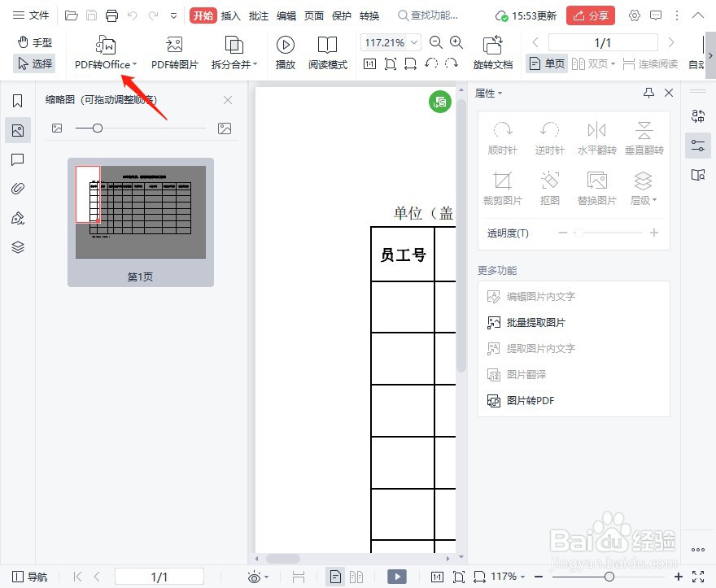Switch to the 插入 tab
Image resolution: width=716 pixels, height=588 pixels.
click(x=230, y=16)
